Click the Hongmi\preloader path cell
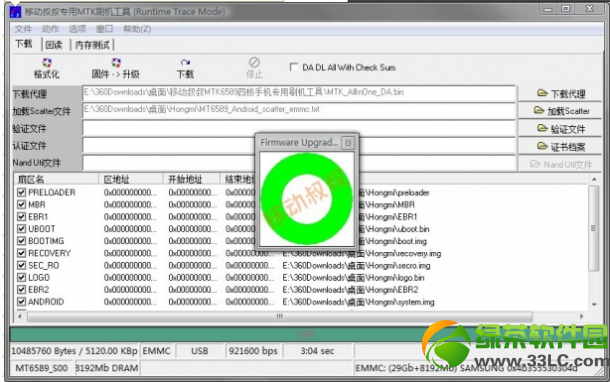This screenshot has height=382, width=610. tap(394, 193)
